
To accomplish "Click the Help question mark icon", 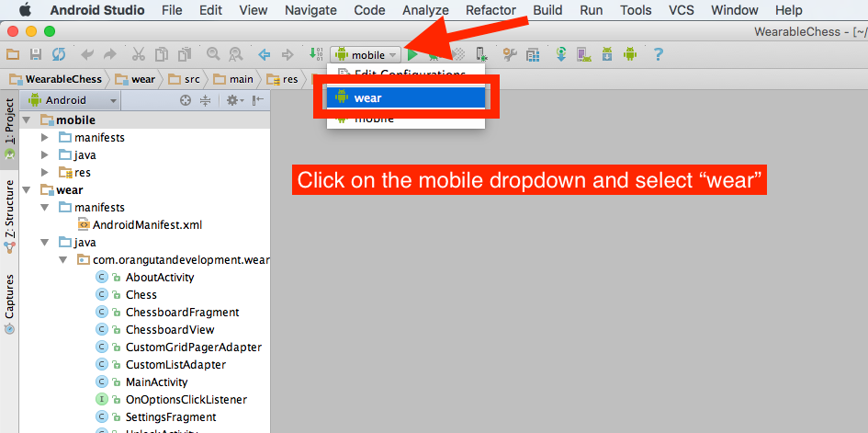I will click(x=659, y=54).
